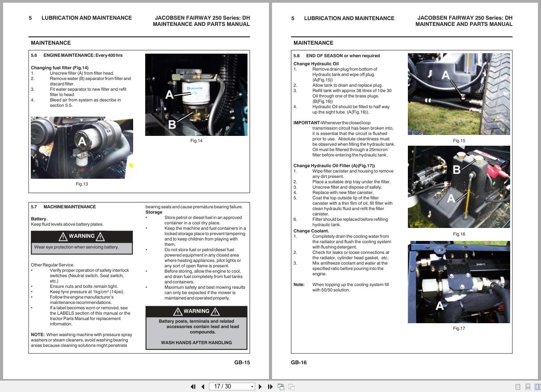Switch to two-page facing layout

click(x=537, y=387)
